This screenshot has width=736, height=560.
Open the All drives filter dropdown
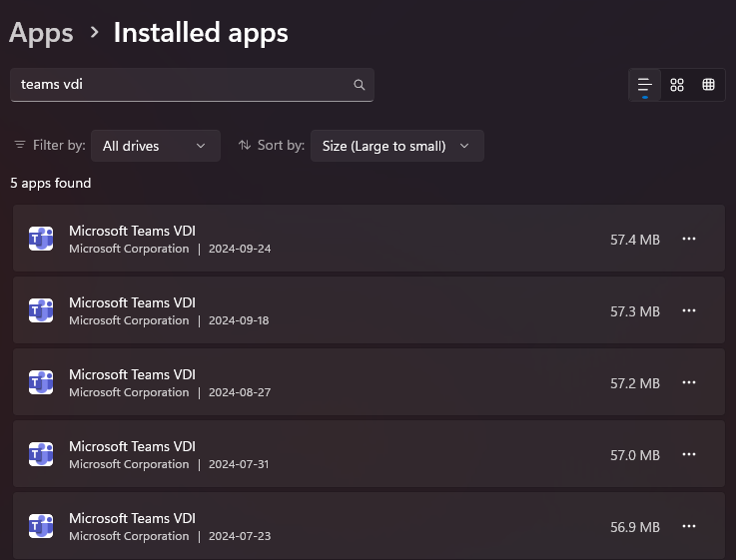pos(156,146)
